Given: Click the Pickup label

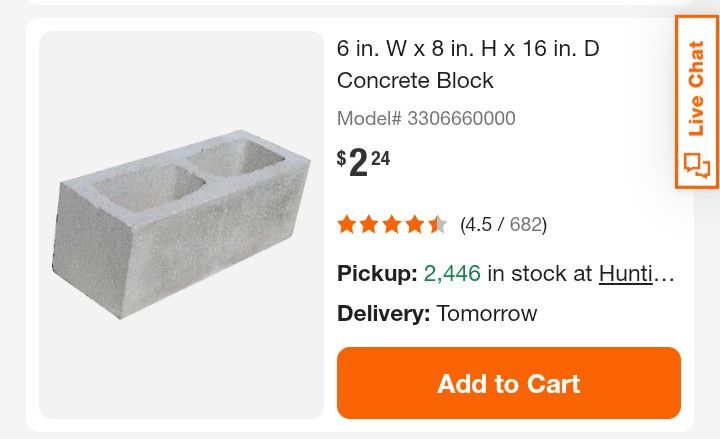Looking at the screenshot, I should (x=377, y=273).
